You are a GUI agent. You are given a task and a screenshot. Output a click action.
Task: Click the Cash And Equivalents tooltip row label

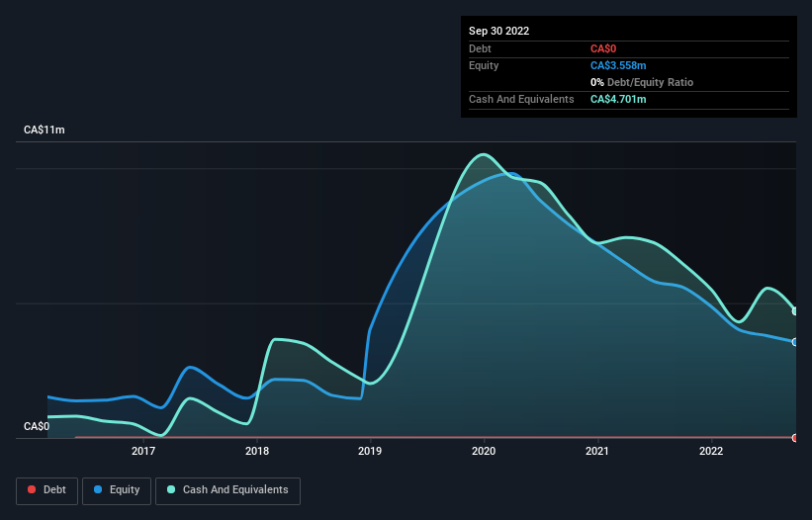[x=521, y=99]
